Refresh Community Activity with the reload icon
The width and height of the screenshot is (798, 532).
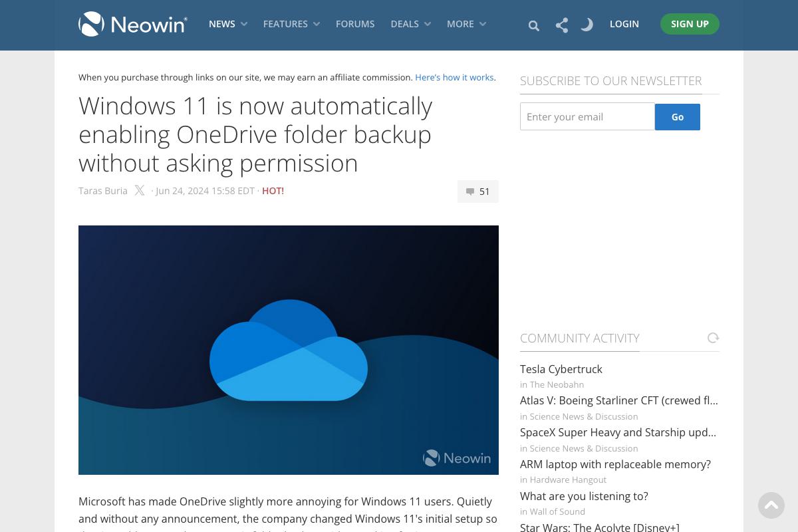click(713, 338)
